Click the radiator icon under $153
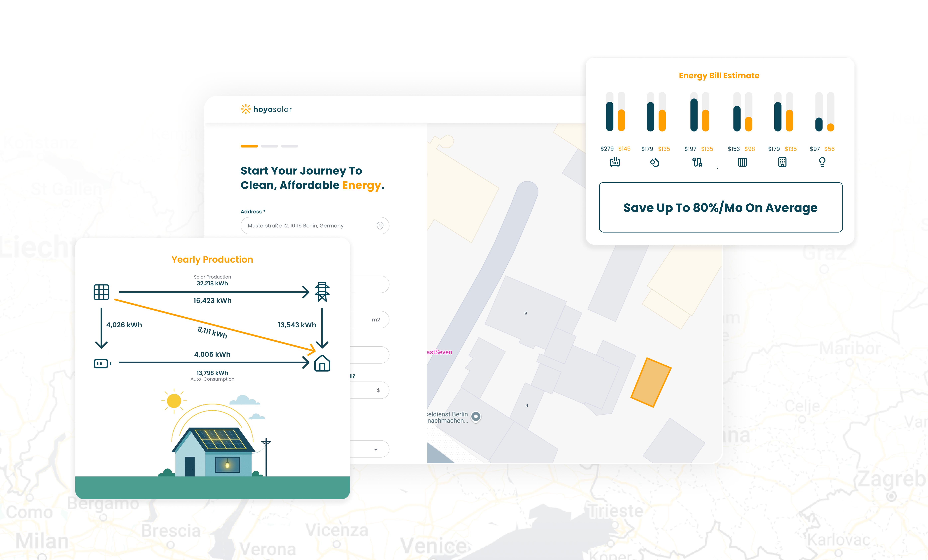Screen dimensions: 928x560 pyautogui.click(x=742, y=162)
